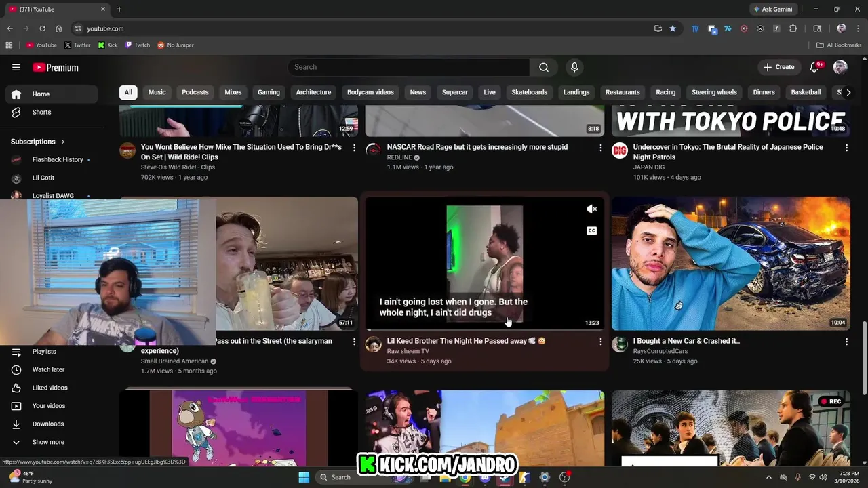The height and width of the screenshot is (488, 868).
Task: Select the Steering wheels filter chip
Action: [714, 92]
